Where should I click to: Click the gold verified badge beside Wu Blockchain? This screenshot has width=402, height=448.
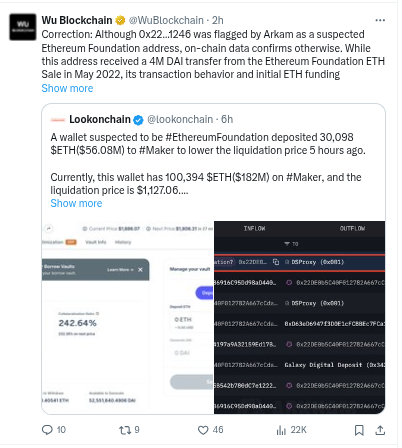120,21
